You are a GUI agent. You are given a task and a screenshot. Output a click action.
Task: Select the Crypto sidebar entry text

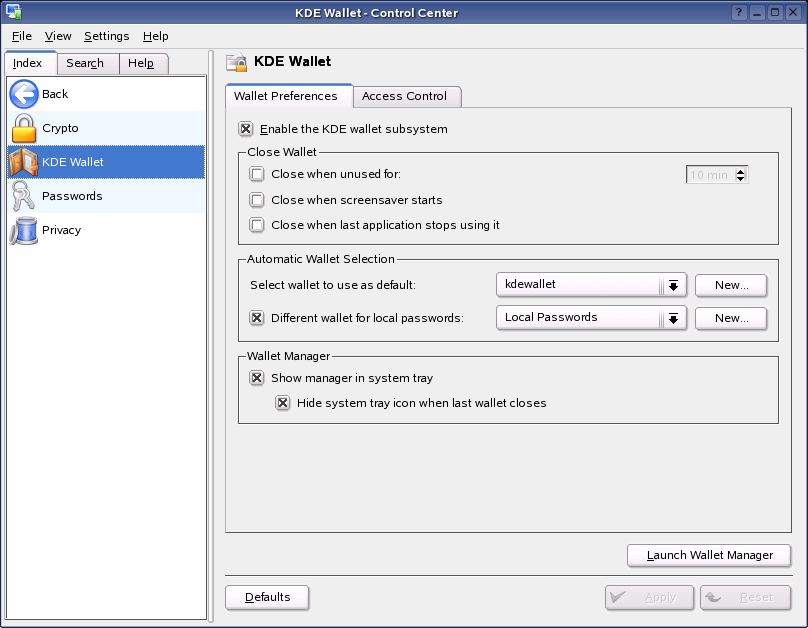point(60,128)
